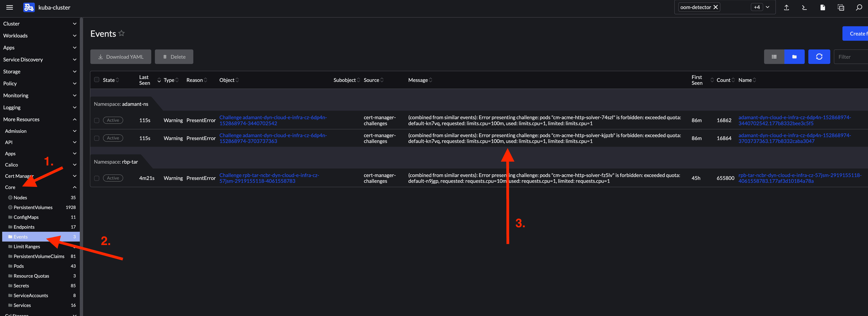Click the Download YAML button
The image size is (868, 316).
click(x=121, y=57)
